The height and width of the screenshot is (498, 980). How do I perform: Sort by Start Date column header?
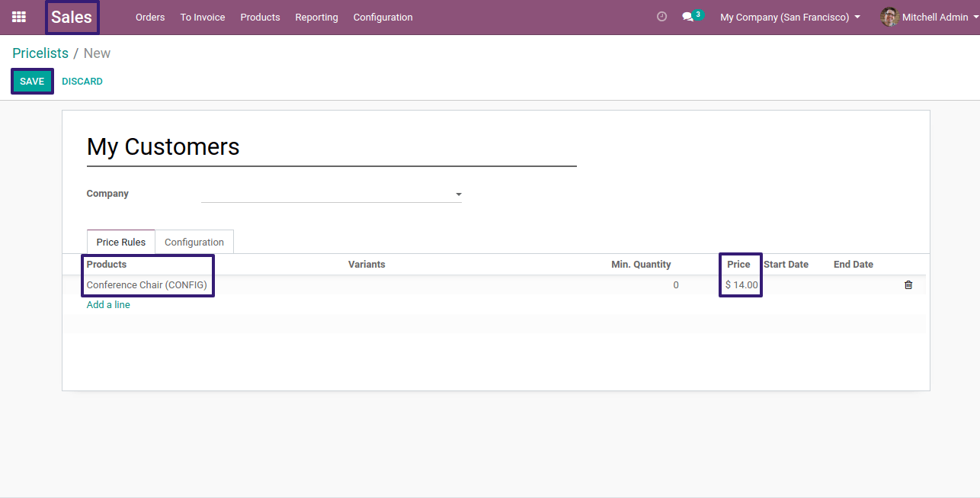(786, 265)
